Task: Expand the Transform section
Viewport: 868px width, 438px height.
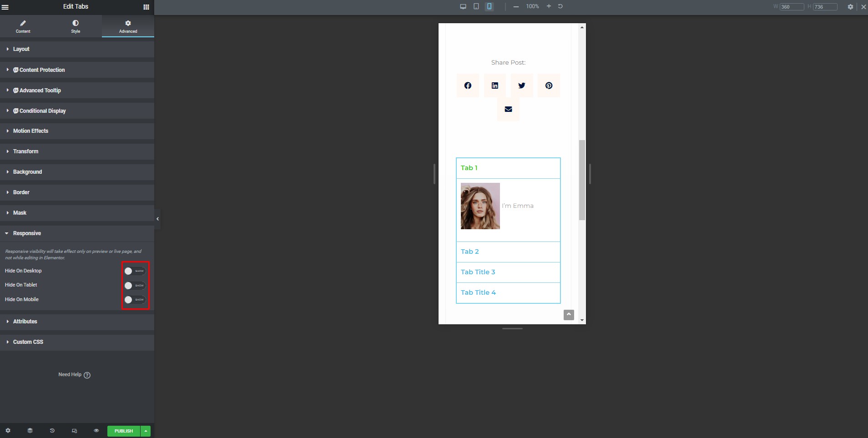Action: click(77, 151)
